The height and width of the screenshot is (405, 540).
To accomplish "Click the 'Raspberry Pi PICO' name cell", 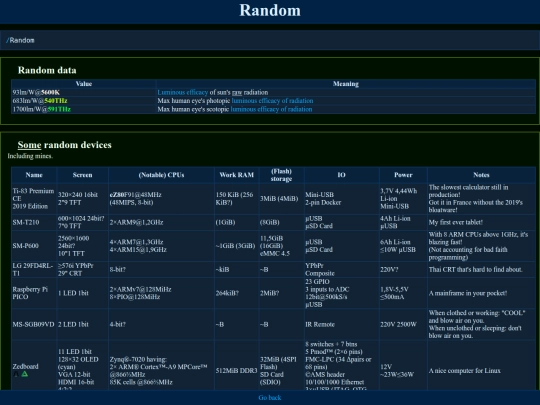I will (34, 293).
